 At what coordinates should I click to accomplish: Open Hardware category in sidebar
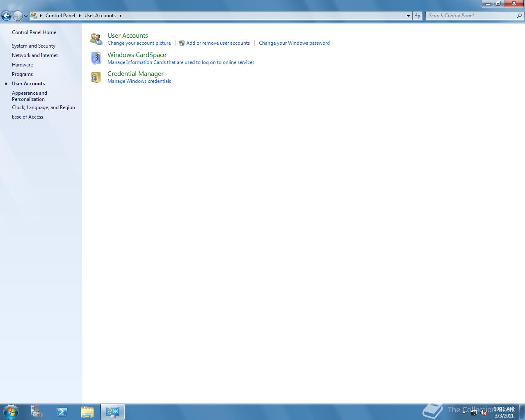coord(22,65)
